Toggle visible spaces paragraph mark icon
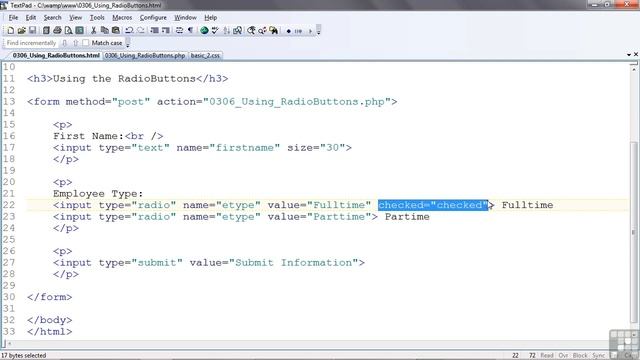Image resolution: width=640 pixels, height=360 pixels. (x=190, y=31)
